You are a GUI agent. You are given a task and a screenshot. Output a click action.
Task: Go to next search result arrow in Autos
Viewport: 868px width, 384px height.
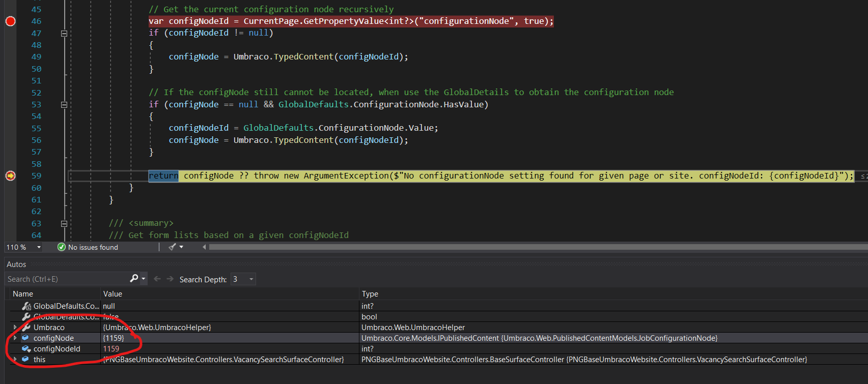click(x=170, y=279)
